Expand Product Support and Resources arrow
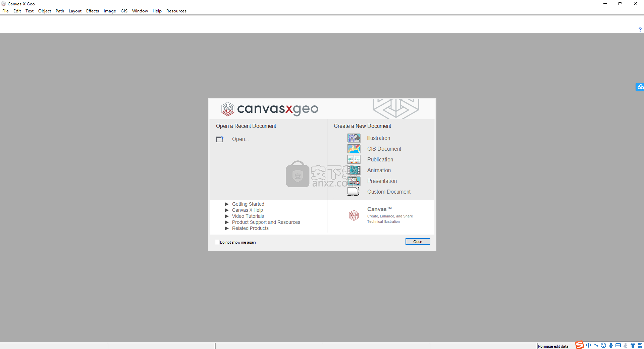644x349 pixels. pyautogui.click(x=227, y=222)
